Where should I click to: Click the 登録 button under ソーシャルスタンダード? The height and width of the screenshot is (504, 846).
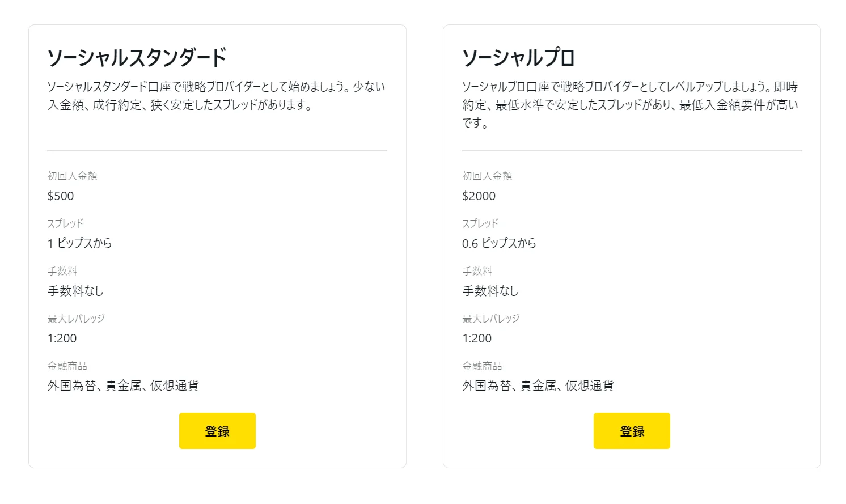point(217,431)
